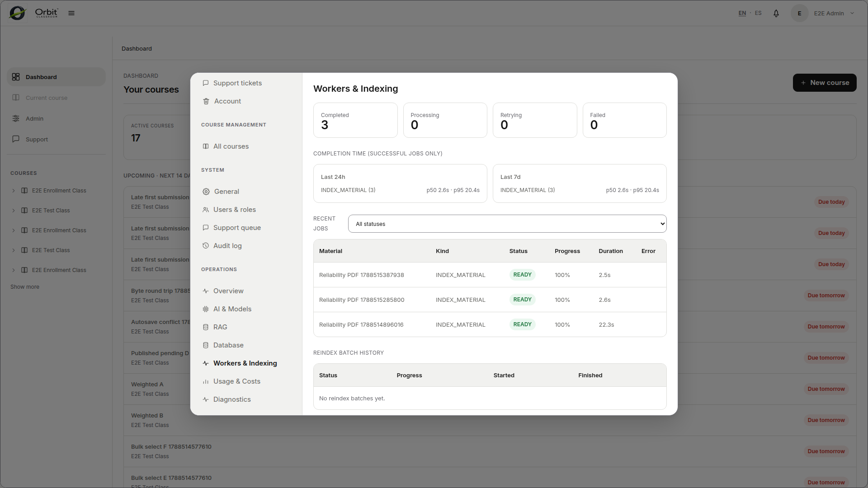
Task: Open the General system settings
Action: [226, 192]
